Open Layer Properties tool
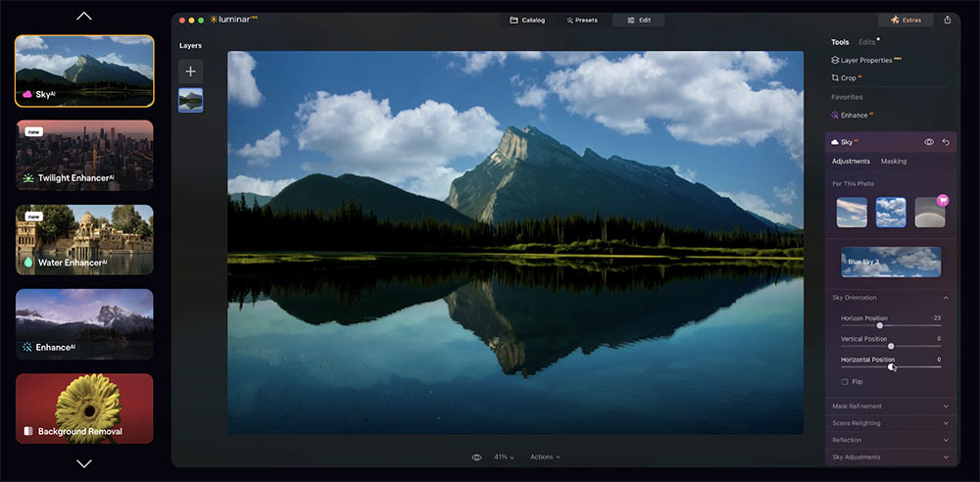 862,60
